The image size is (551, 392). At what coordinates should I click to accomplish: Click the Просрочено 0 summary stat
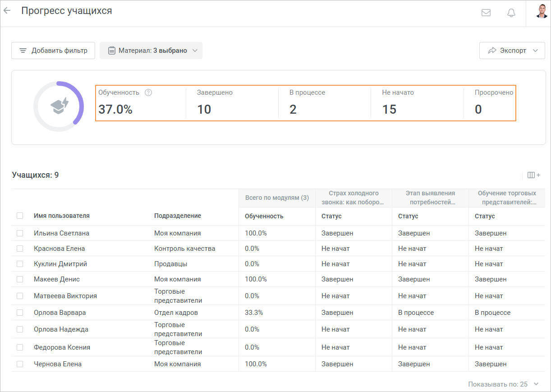(494, 103)
